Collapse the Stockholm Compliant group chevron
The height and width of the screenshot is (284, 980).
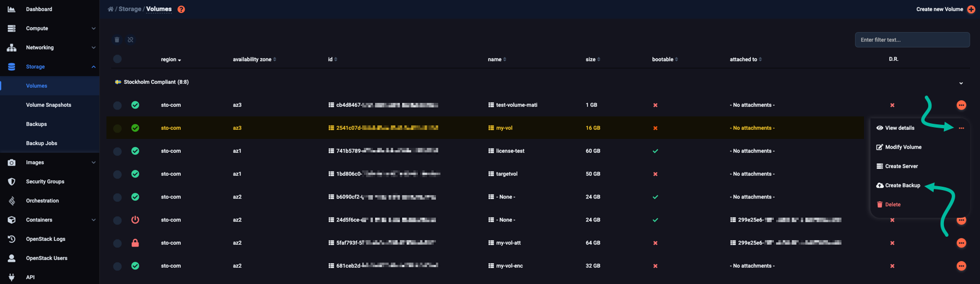click(x=961, y=83)
